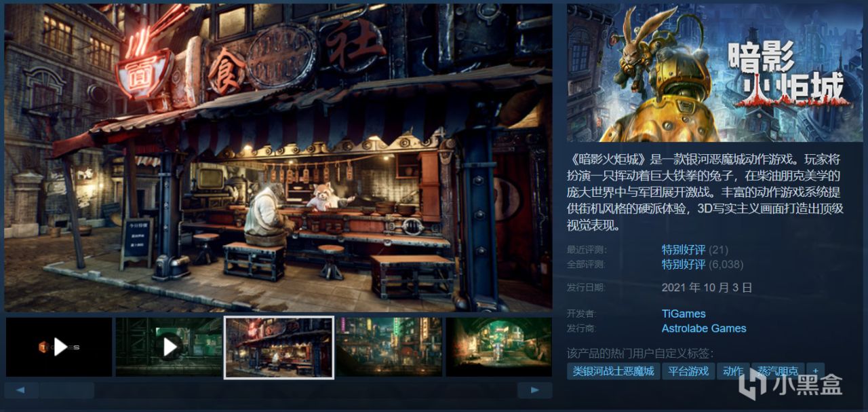Click the 发行日期 label
The image size is (868, 412).
click(586, 287)
